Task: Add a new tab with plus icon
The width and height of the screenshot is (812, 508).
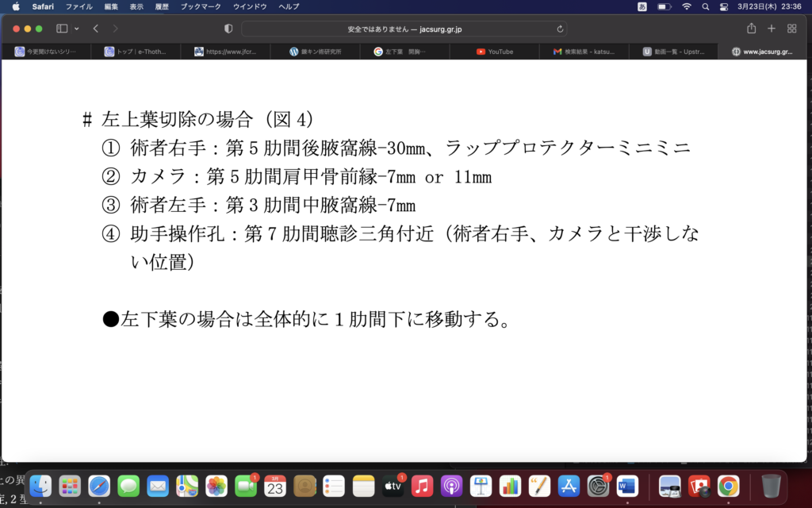Action: (x=772, y=29)
